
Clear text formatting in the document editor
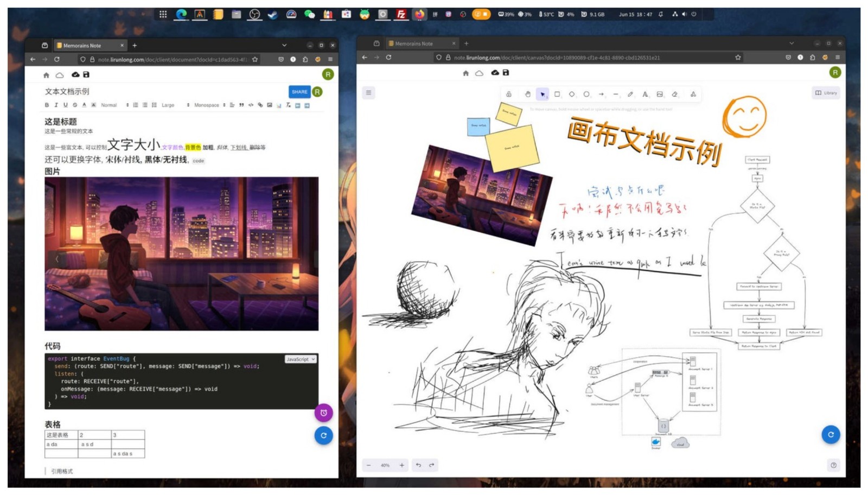[x=288, y=105]
